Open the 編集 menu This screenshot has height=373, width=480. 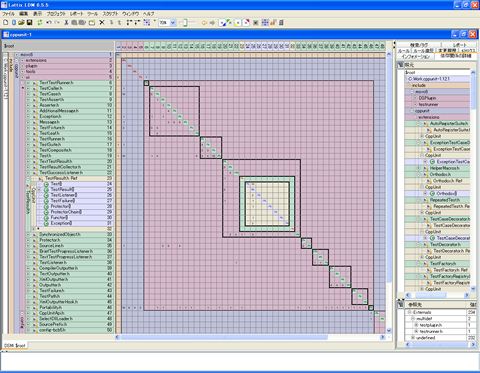coord(24,14)
